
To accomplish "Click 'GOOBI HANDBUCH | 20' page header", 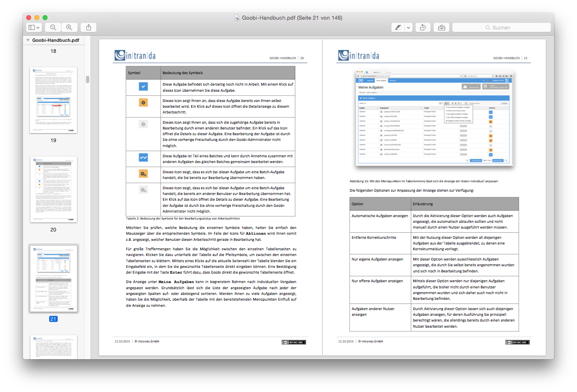I will [x=287, y=58].
